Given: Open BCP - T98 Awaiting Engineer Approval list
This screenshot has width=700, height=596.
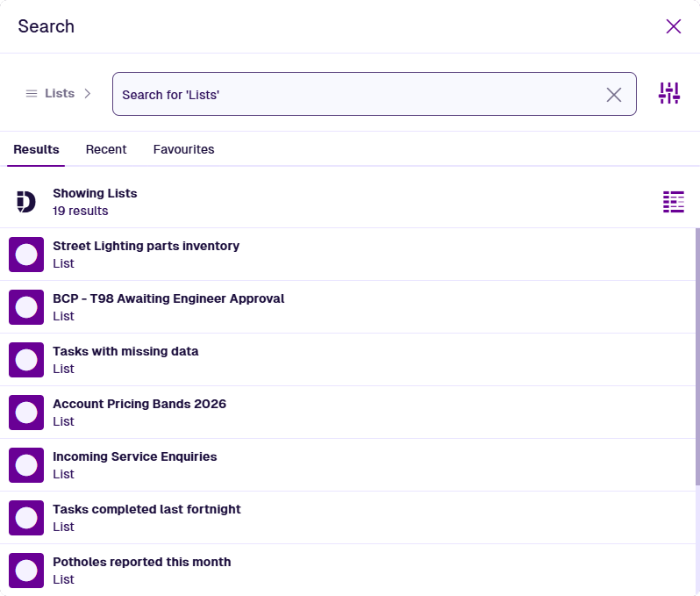Looking at the screenshot, I should (x=168, y=298).
